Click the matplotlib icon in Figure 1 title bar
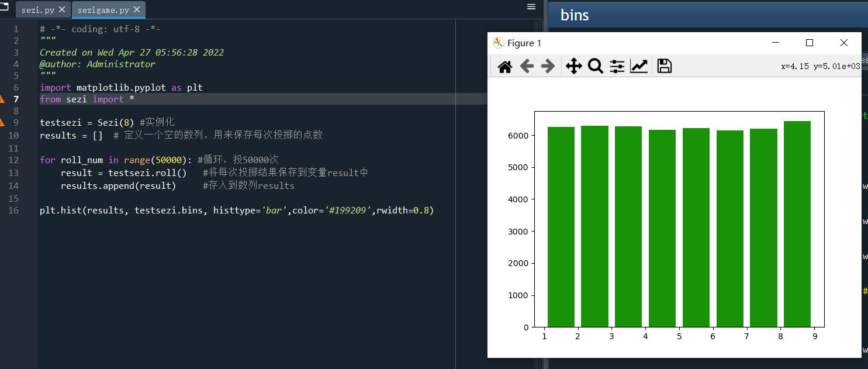The height and width of the screenshot is (369, 868). (499, 43)
